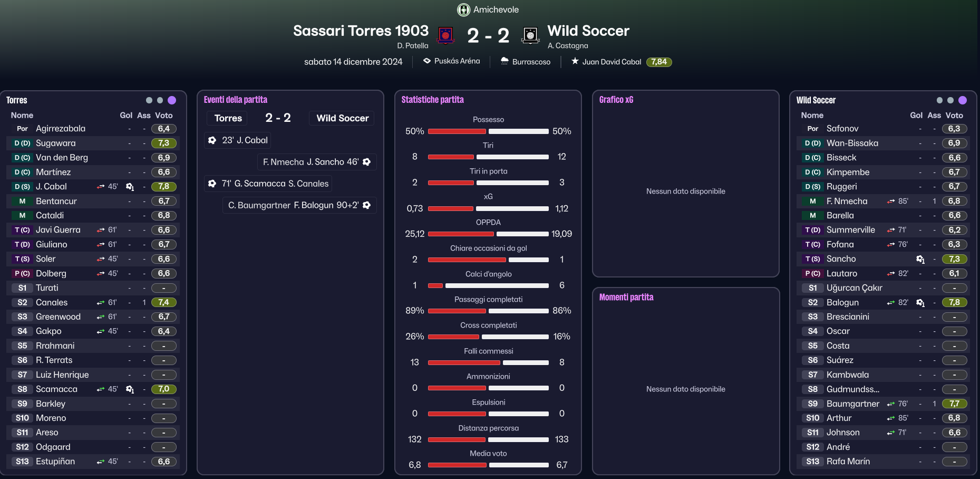Image resolution: width=980 pixels, height=479 pixels.
Task: Click J. Cabal's substitution arrow icon
Action: click(x=101, y=187)
